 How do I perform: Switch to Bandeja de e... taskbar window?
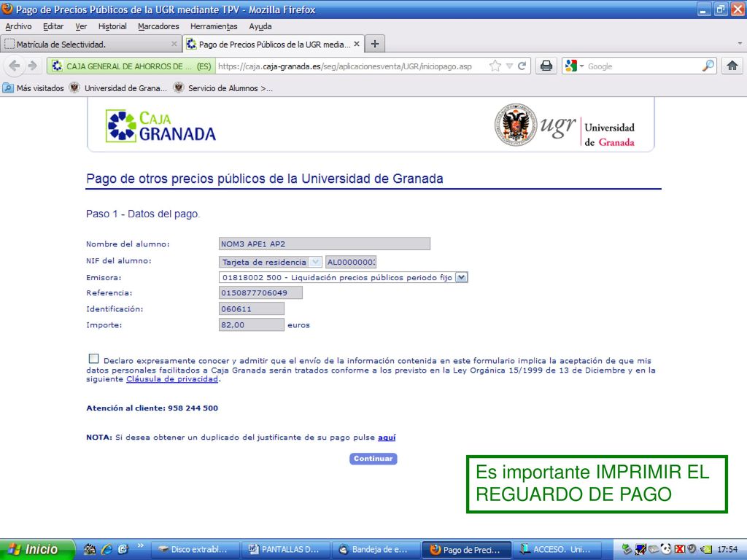(376, 550)
